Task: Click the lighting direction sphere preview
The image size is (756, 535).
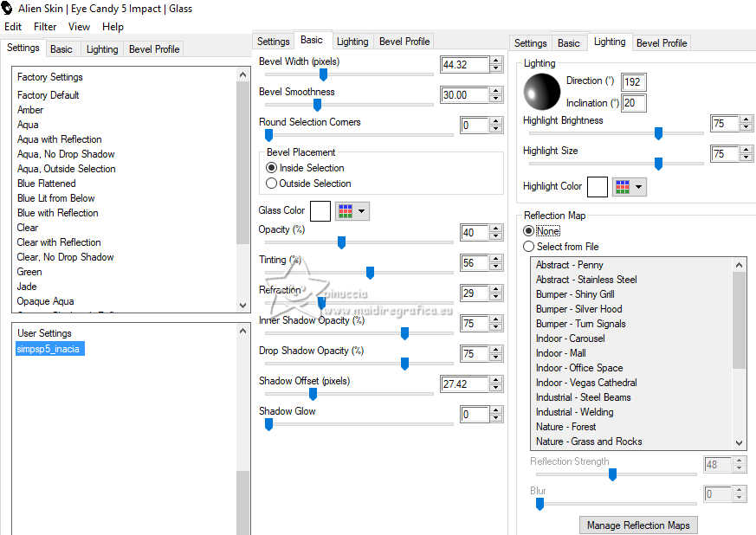Action: point(542,92)
